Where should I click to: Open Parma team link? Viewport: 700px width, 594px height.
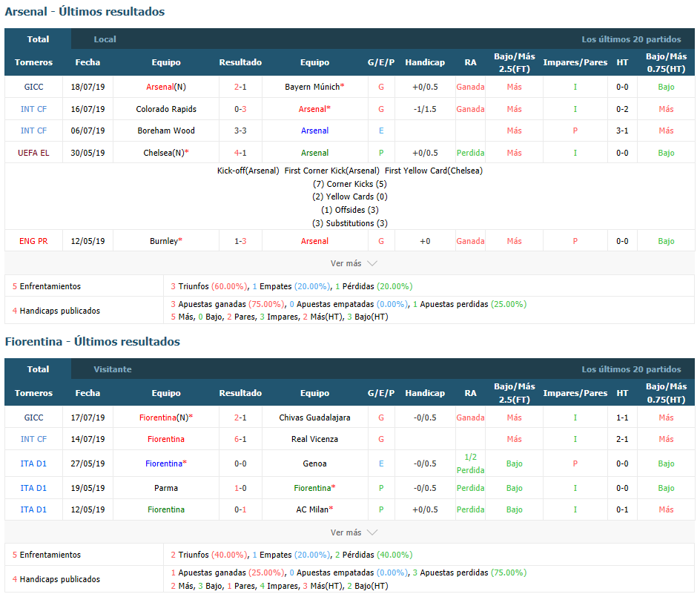(166, 488)
